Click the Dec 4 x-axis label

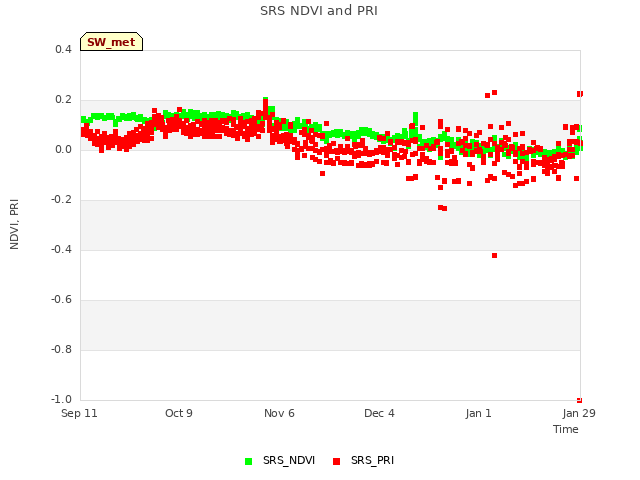[379, 413]
